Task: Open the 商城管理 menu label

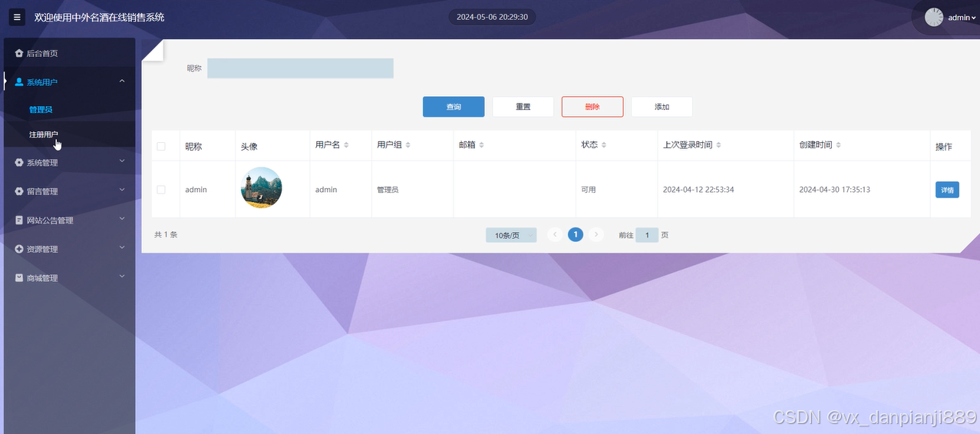Action: pos(42,278)
